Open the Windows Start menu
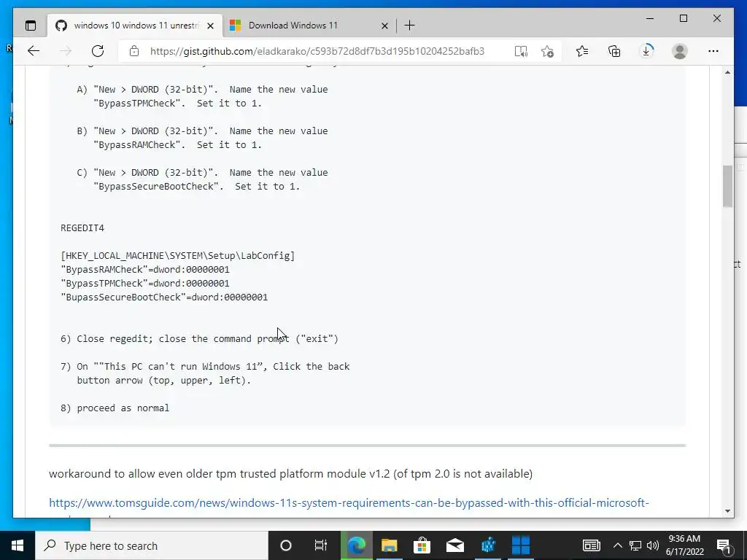Screen dimensions: 747x560 [18, 545]
